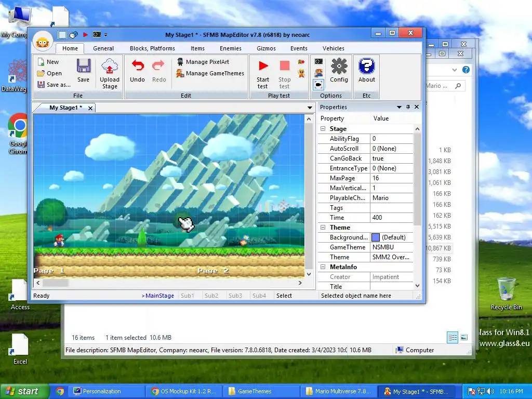Open the Windows start button
The image size is (532, 399).
24,391
